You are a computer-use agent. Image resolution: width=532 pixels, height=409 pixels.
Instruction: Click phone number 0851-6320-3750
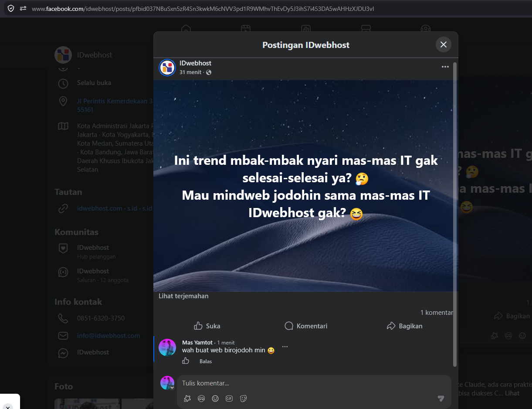(x=101, y=318)
